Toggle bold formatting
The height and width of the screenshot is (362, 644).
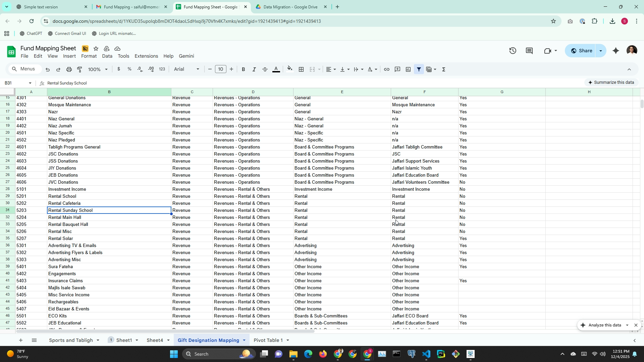pos(243,69)
